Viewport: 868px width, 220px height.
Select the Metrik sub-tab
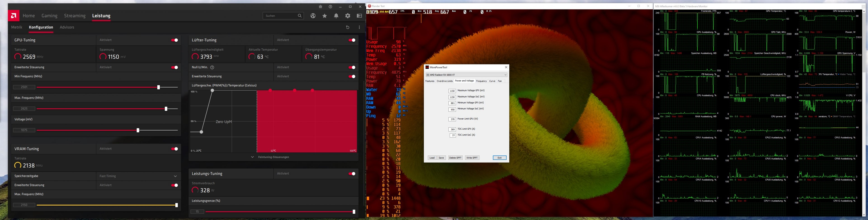(x=17, y=27)
